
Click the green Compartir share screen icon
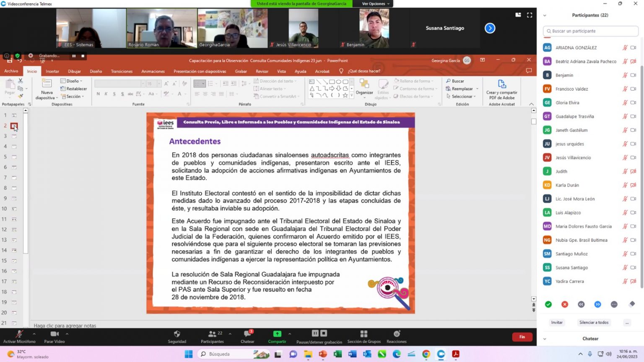click(x=277, y=334)
